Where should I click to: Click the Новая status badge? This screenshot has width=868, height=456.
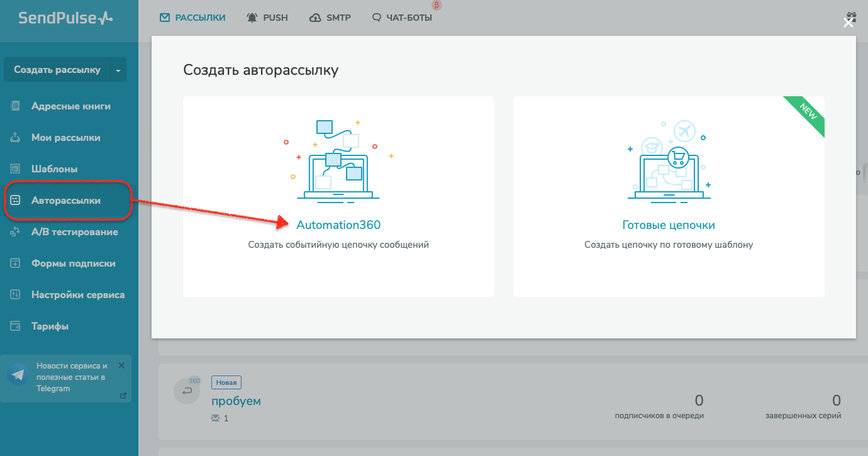226,382
